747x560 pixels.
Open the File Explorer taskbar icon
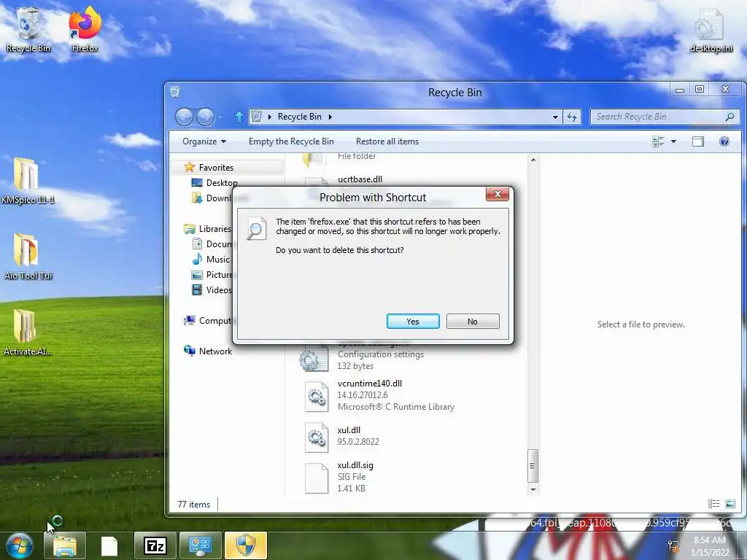click(65, 545)
